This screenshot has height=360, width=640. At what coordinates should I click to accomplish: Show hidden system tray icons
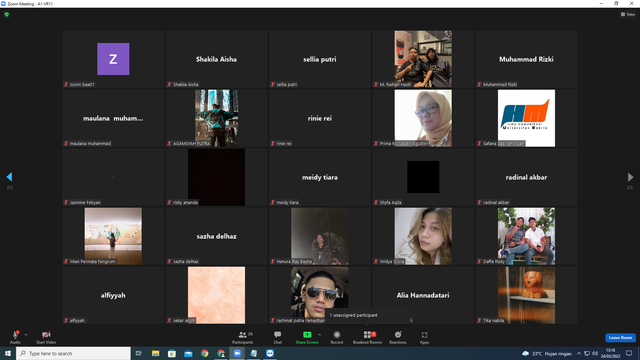[579, 353]
